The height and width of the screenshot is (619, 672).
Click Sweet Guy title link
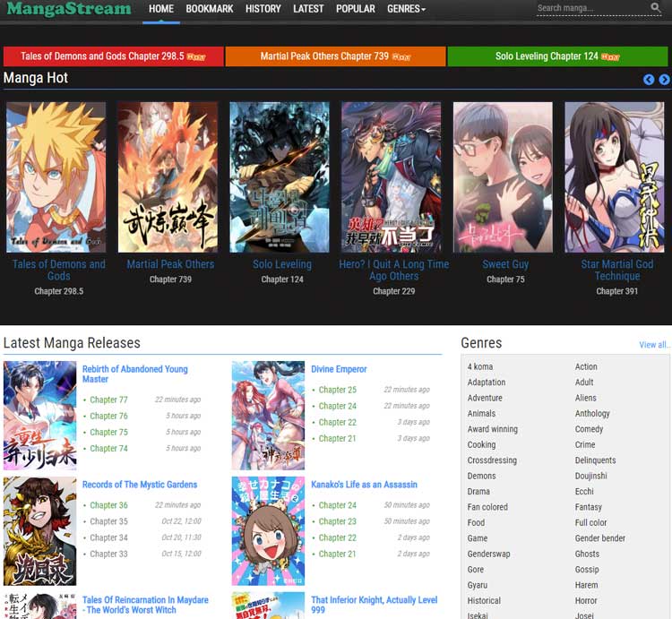point(505,264)
